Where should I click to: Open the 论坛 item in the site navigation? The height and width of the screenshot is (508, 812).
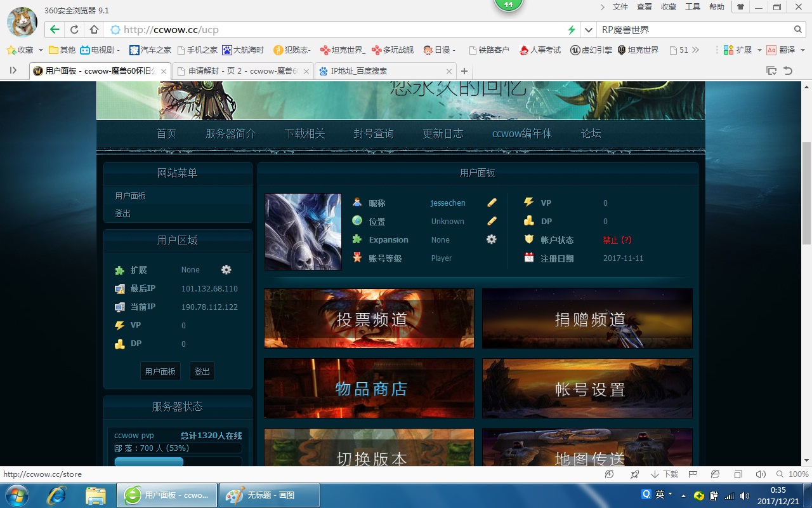pos(590,134)
